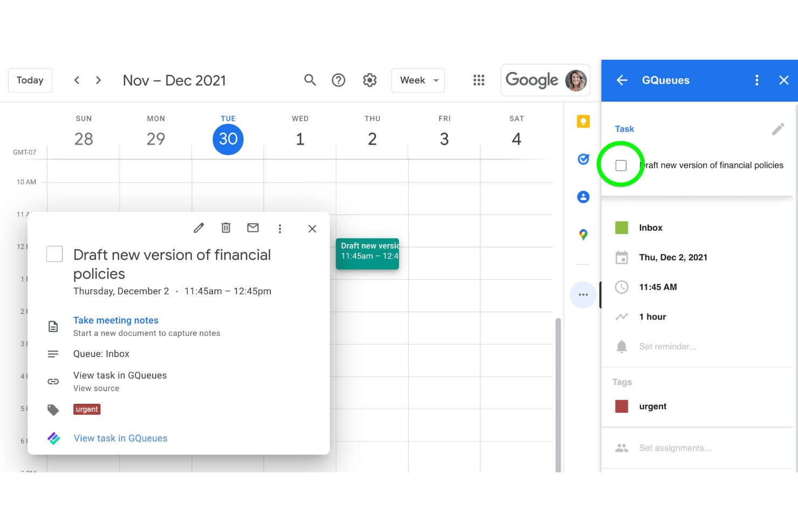
Task: Open the Google account avatar
Action: point(576,80)
